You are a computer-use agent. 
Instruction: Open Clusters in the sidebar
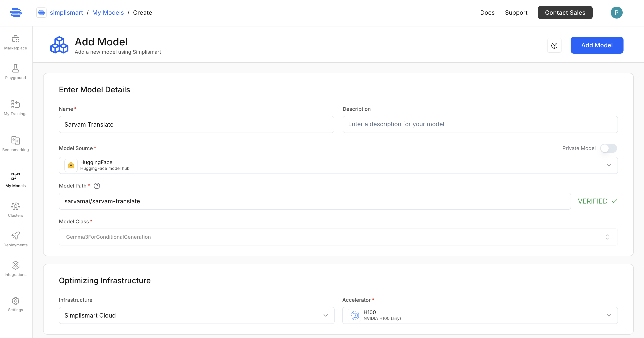(16, 209)
